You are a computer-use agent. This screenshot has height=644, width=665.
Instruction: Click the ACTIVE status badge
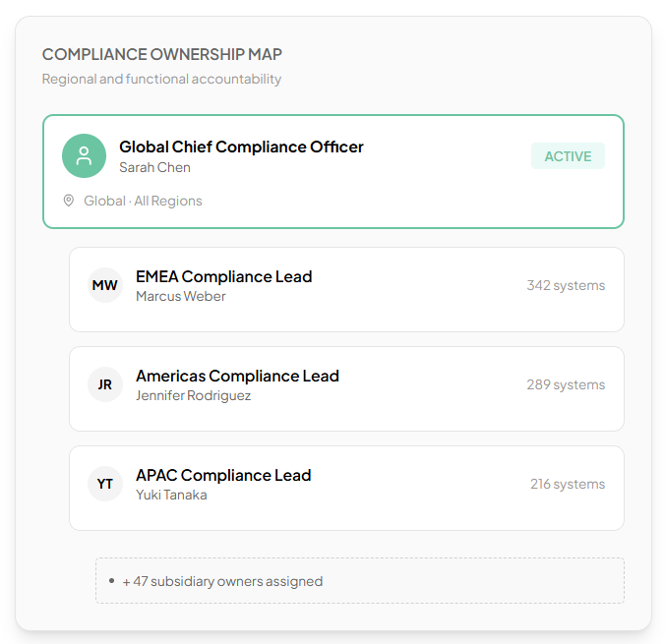click(568, 156)
